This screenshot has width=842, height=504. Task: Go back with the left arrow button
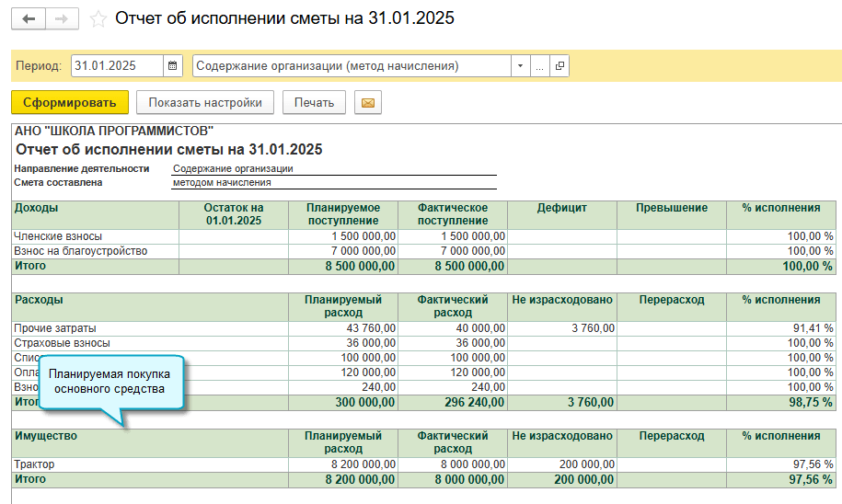pos(29,18)
